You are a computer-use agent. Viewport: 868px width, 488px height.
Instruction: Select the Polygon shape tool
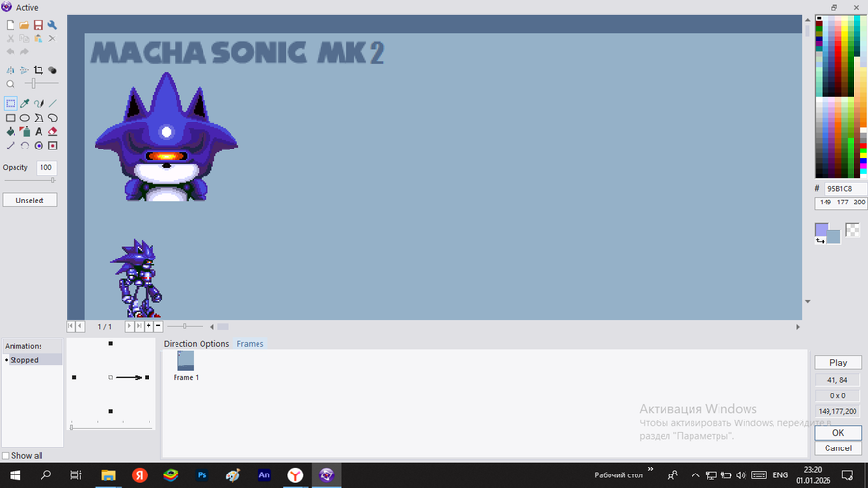coord(39,118)
